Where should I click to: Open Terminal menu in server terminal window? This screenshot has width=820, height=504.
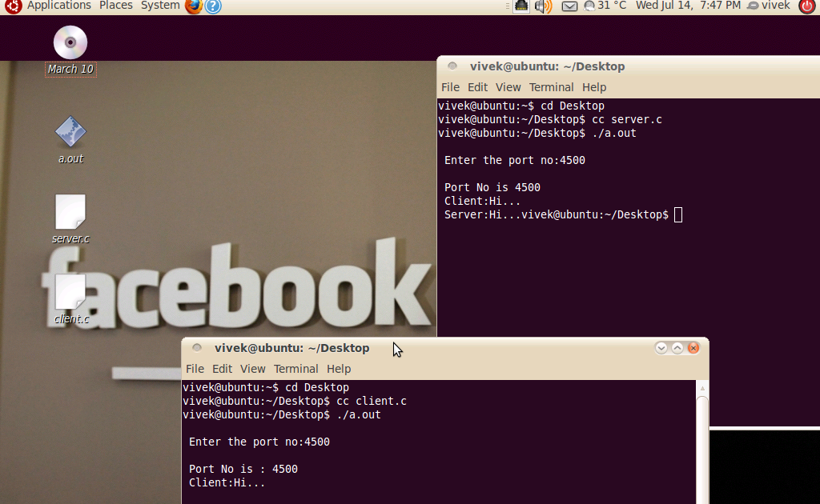click(x=551, y=87)
